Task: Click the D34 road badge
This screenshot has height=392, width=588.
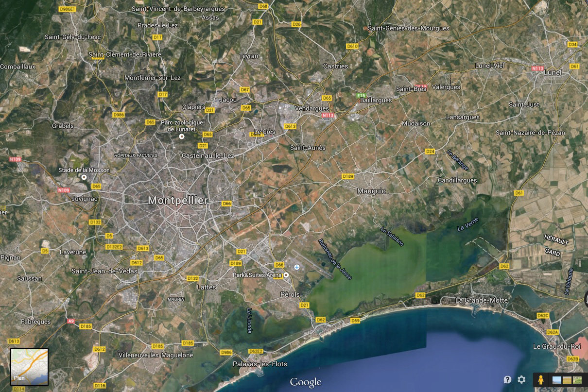Action: [573, 44]
